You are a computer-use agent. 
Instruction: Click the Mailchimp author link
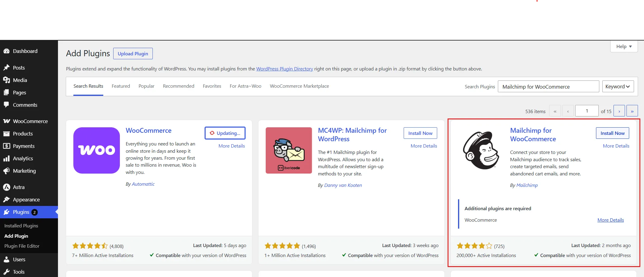[x=527, y=185]
